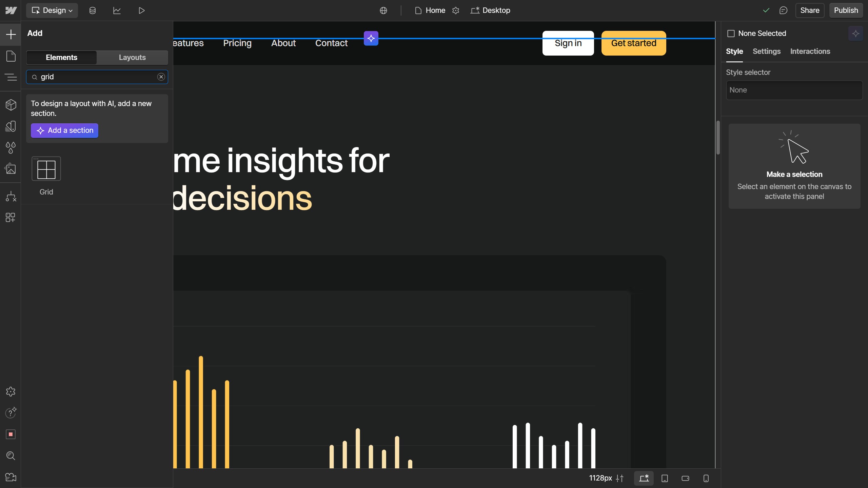Expand the Design mode dropdown
Viewport: 868px width, 488px height.
pos(52,11)
